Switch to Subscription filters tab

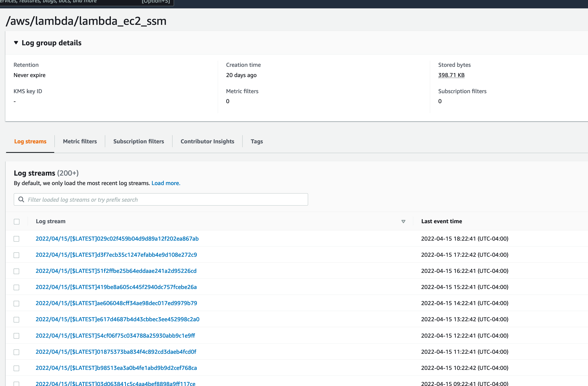[138, 141]
